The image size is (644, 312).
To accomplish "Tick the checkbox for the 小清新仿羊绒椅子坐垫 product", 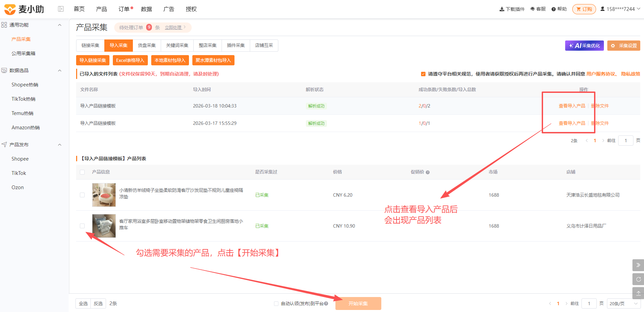I will tap(82, 195).
